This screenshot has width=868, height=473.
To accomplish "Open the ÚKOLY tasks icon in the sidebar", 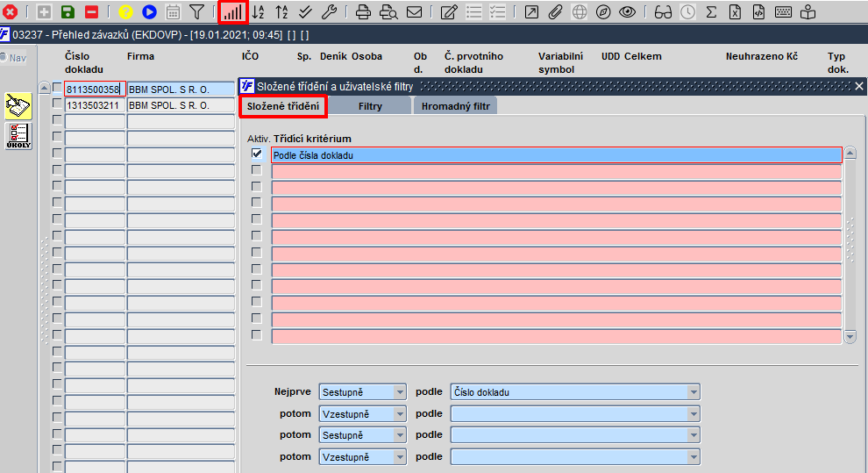I will [18, 136].
